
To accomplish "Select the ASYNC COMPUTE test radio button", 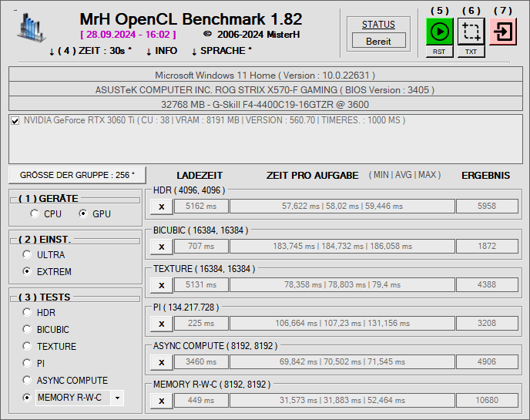I will (27, 380).
